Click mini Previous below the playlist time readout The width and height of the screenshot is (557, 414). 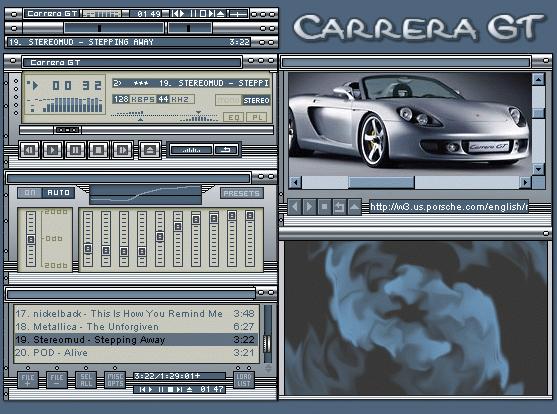click(142, 389)
